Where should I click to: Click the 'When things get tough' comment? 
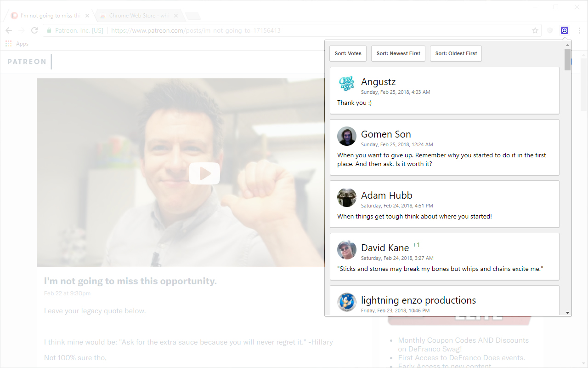click(x=414, y=216)
